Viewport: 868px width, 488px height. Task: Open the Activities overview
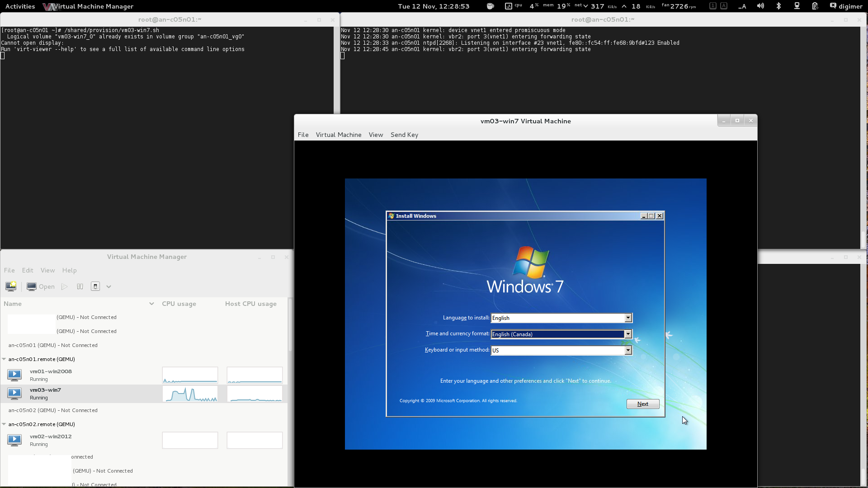click(x=20, y=6)
